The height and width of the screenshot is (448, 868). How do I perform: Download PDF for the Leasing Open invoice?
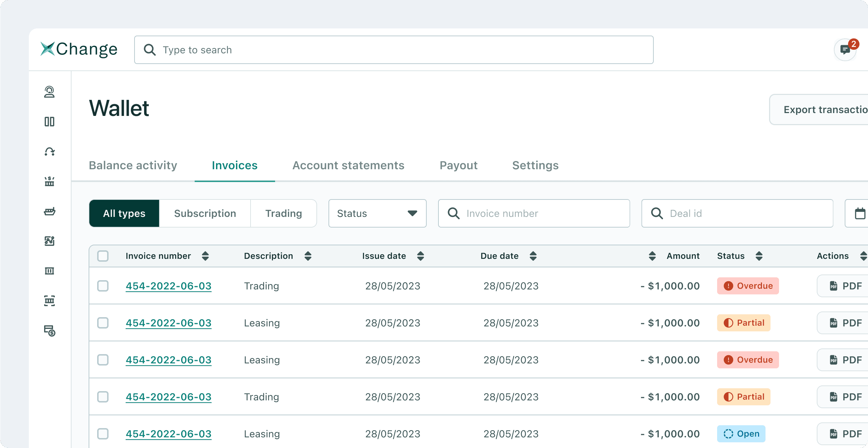coord(842,434)
